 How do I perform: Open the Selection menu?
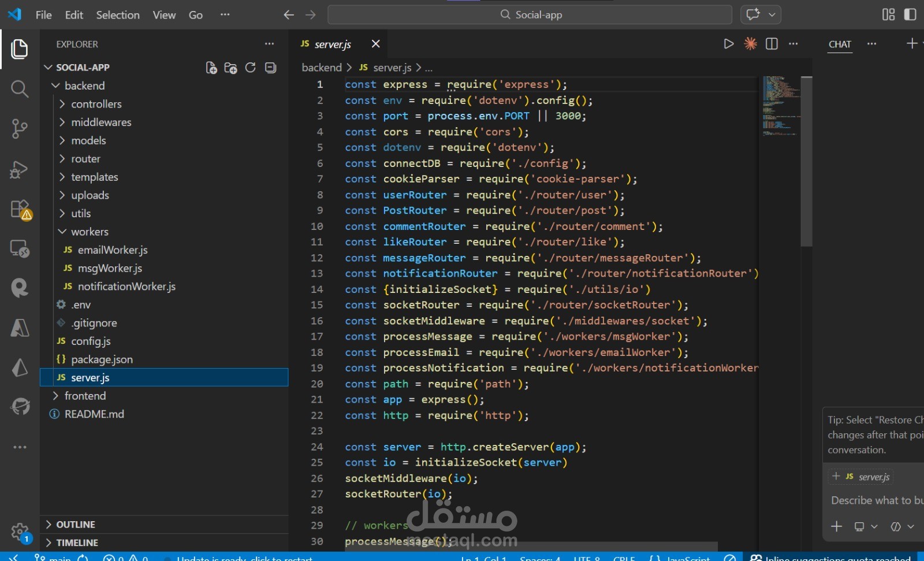click(x=117, y=15)
